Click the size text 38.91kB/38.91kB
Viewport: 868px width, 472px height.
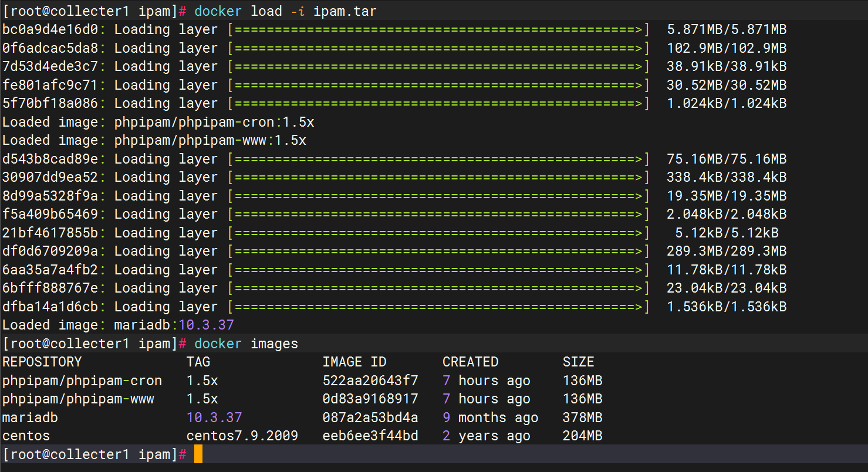tap(727, 67)
